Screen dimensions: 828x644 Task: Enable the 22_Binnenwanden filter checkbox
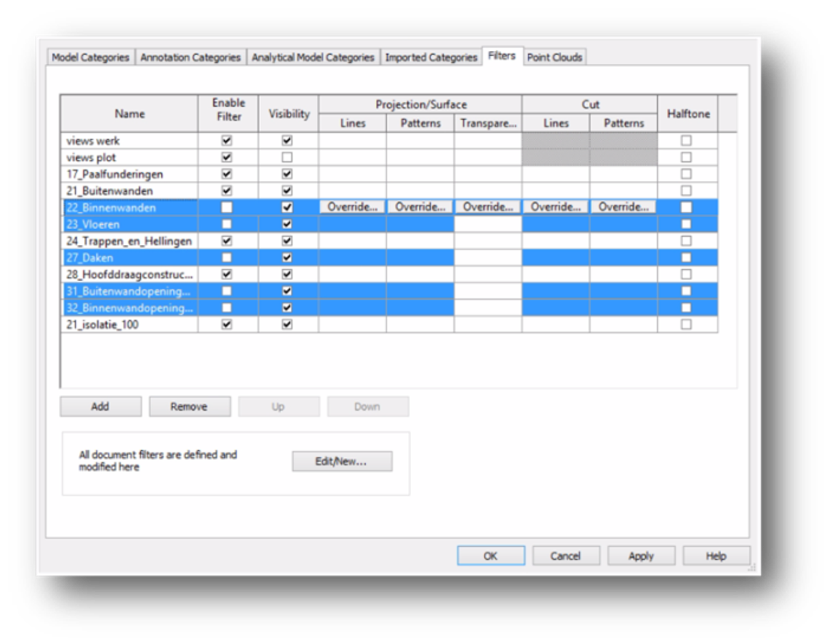point(227,207)
